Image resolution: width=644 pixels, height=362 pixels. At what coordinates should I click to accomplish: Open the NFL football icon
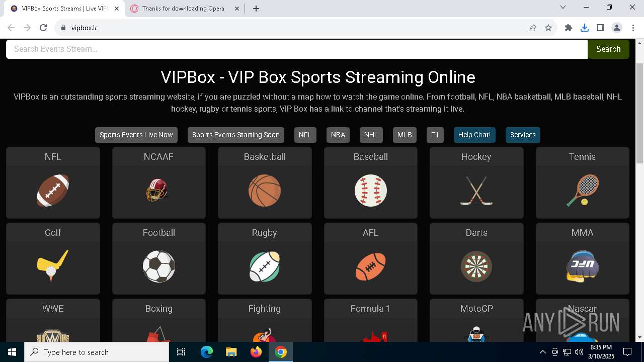[x=53, y=191]
